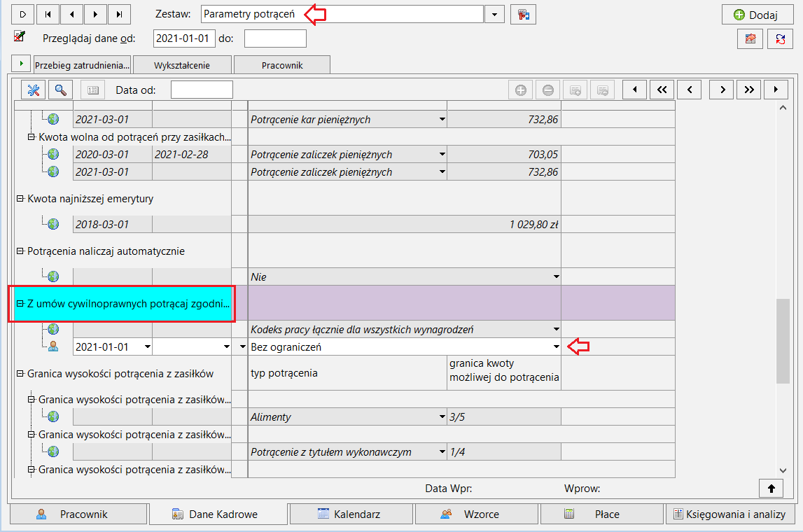
Task: Click the magnifying glass search icon
Action: click(x=60, y=90)
